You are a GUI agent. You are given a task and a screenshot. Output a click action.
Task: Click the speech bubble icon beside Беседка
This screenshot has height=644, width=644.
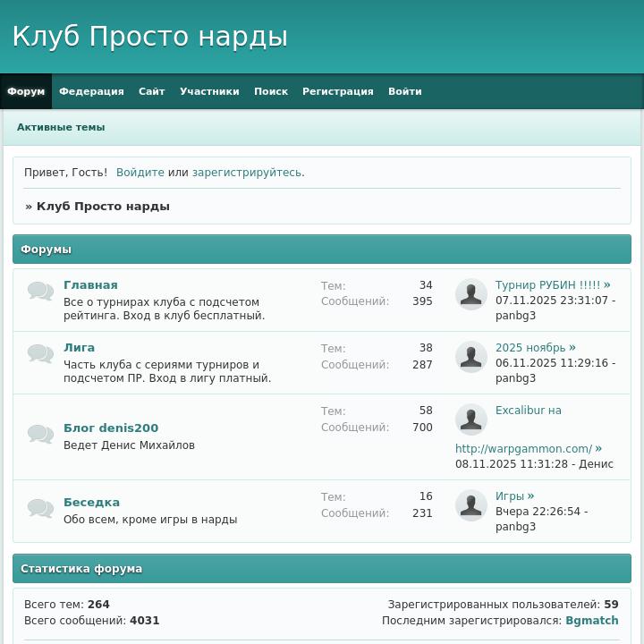tap(40, 509)
